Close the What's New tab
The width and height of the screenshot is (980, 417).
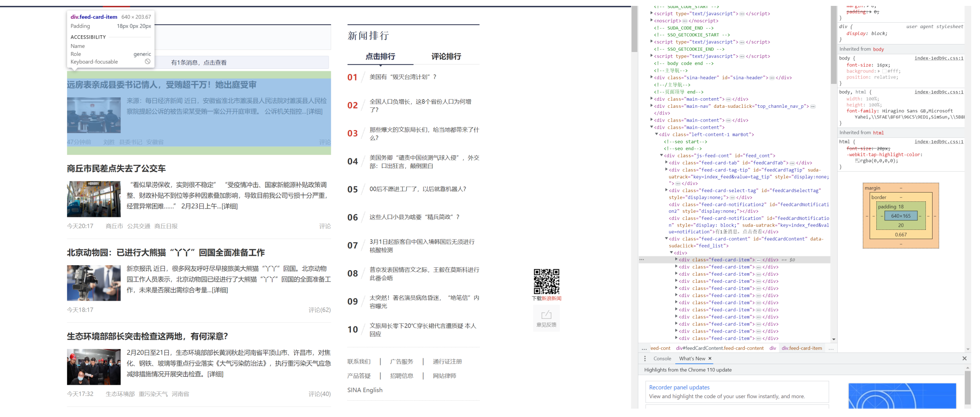[x=710, y=359]
